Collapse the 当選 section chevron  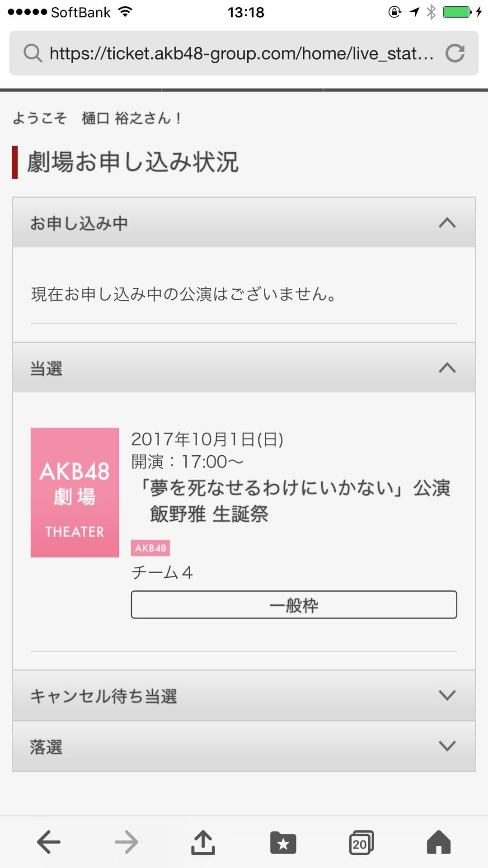click(447, 368)
